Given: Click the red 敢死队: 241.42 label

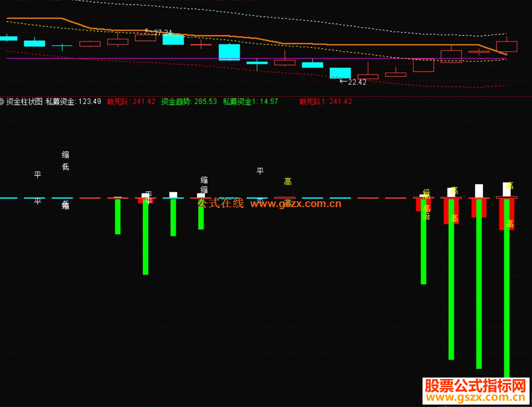Looking at the screenshot, I should click(131, 101).
